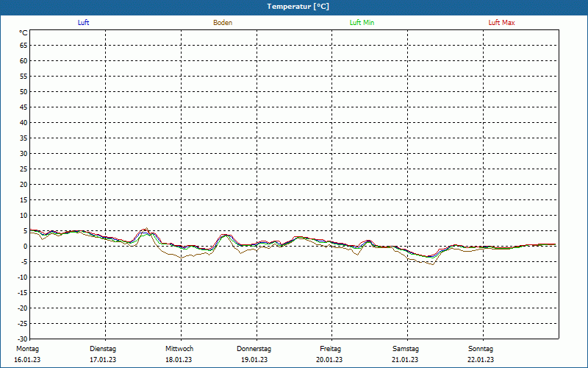Click the 0 value on y-axis
588x368 pixels.
click(26, 247)
